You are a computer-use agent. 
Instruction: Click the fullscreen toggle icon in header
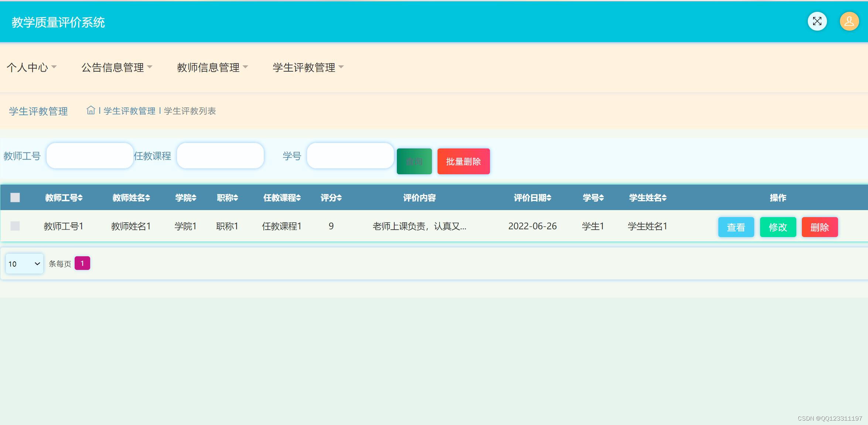click(x=817, y=21)
